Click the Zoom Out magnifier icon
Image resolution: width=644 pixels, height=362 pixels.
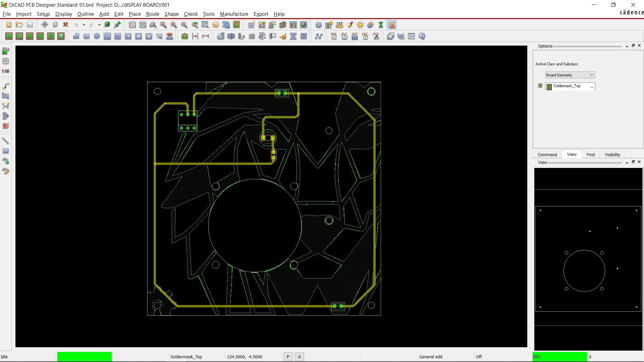point(184,25)
